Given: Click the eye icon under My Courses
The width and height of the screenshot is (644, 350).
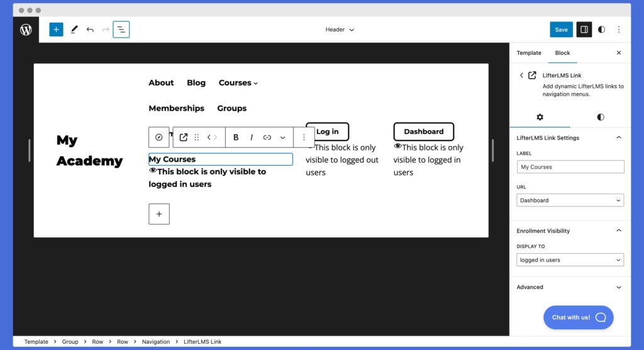Looking at the screenshot, I should [x=153, y=170].
